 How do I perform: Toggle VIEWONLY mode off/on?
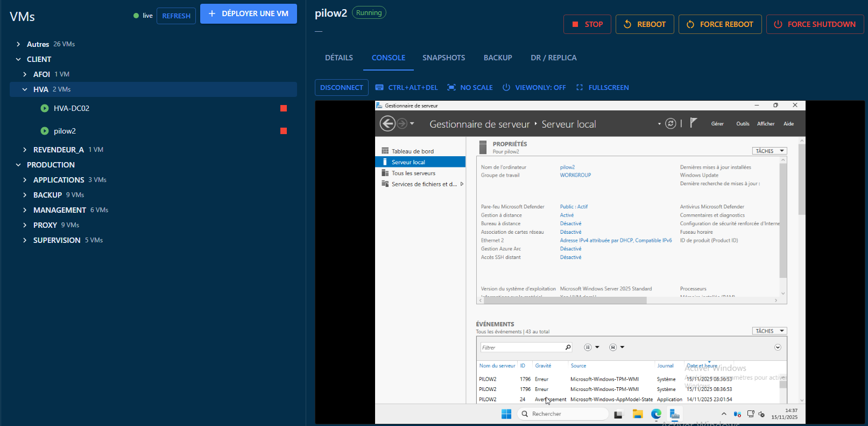[x=534, y=87]
